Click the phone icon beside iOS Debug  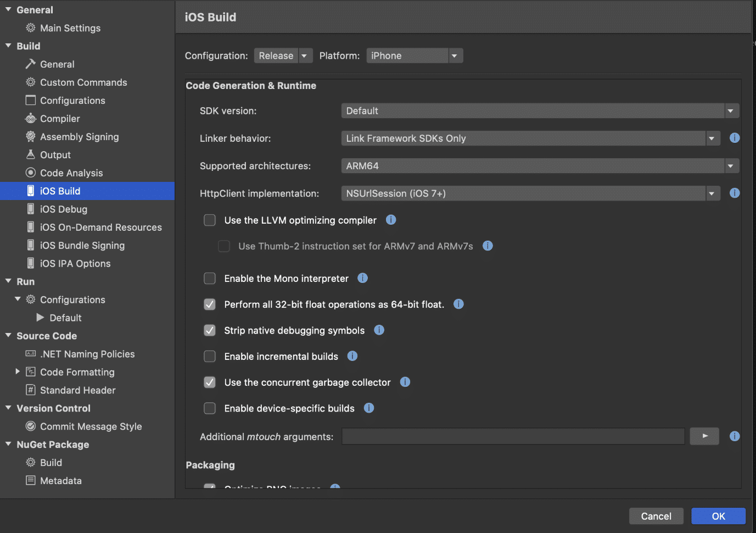coord(31,209)
